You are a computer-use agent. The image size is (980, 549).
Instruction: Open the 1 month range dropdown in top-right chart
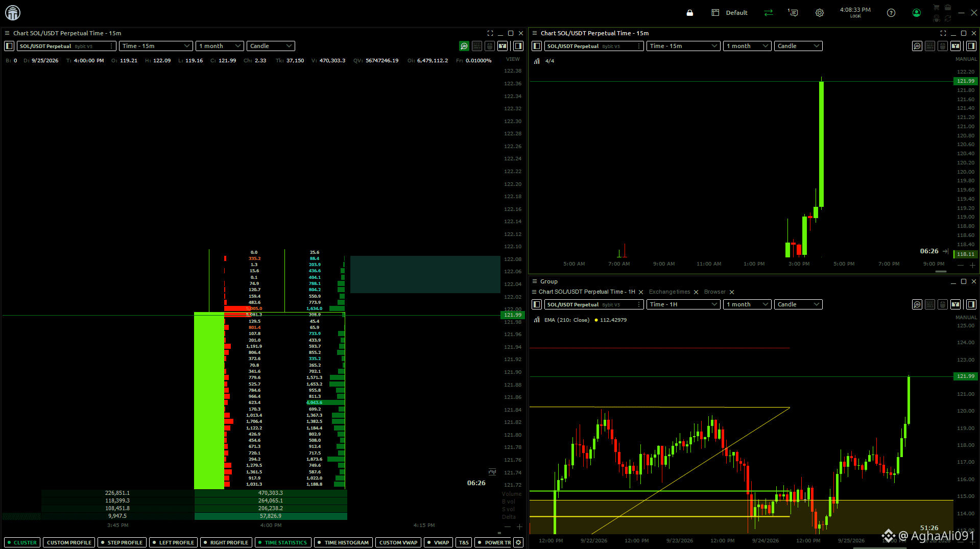coord(747,46)
